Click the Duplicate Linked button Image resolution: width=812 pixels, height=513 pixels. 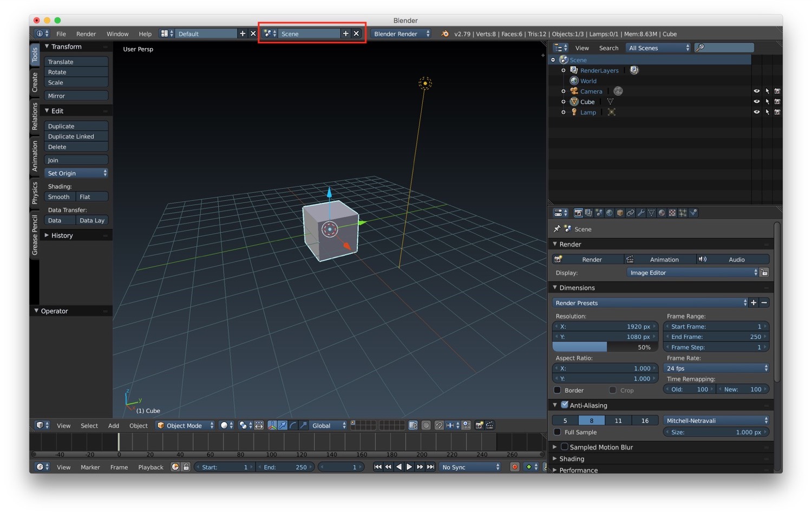[76, 136]
